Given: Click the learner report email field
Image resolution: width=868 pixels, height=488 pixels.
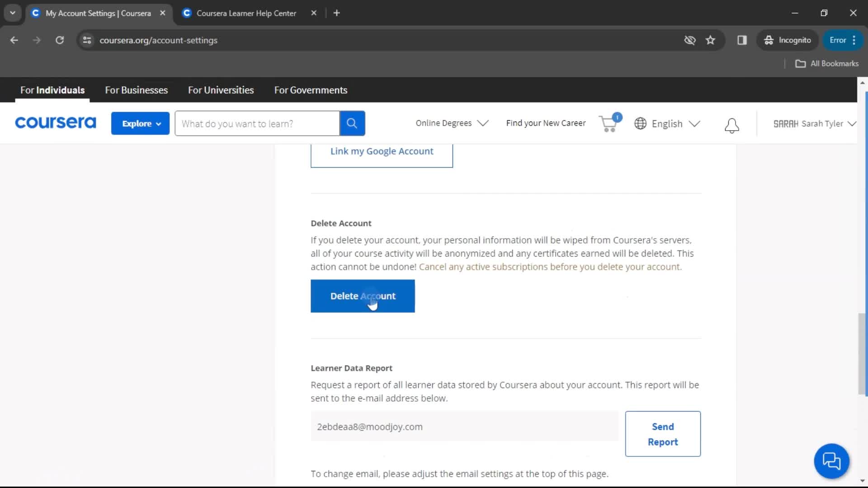Looking at the screenshot, I should tap(464, 427).
